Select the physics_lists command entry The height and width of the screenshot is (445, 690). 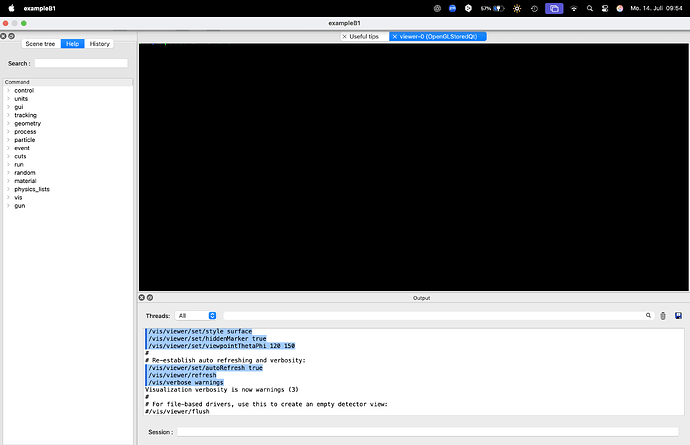[32, 189]
